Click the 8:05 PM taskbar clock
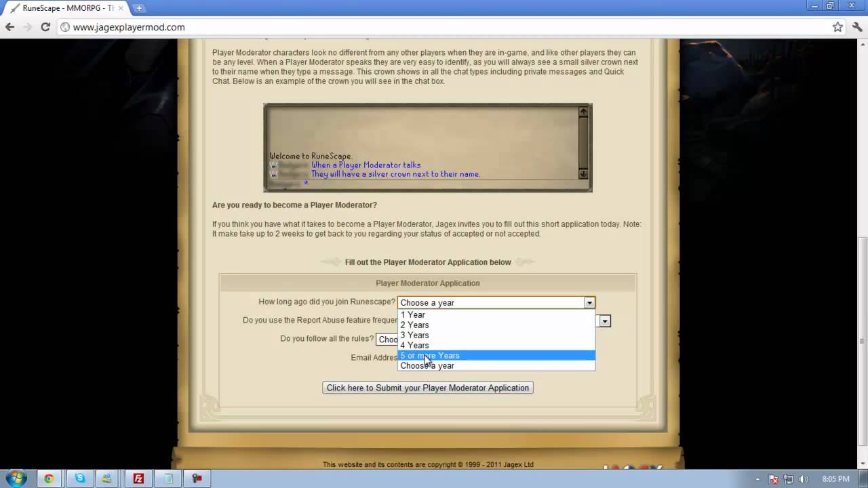 click(x=835, y=479)
